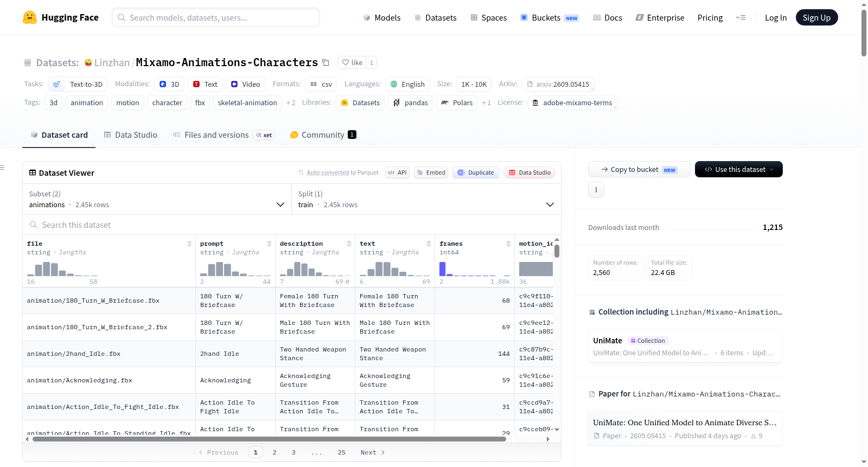Click the frames column histogram bar
This screenshot has width=868, height=467.
pos(443,269)
